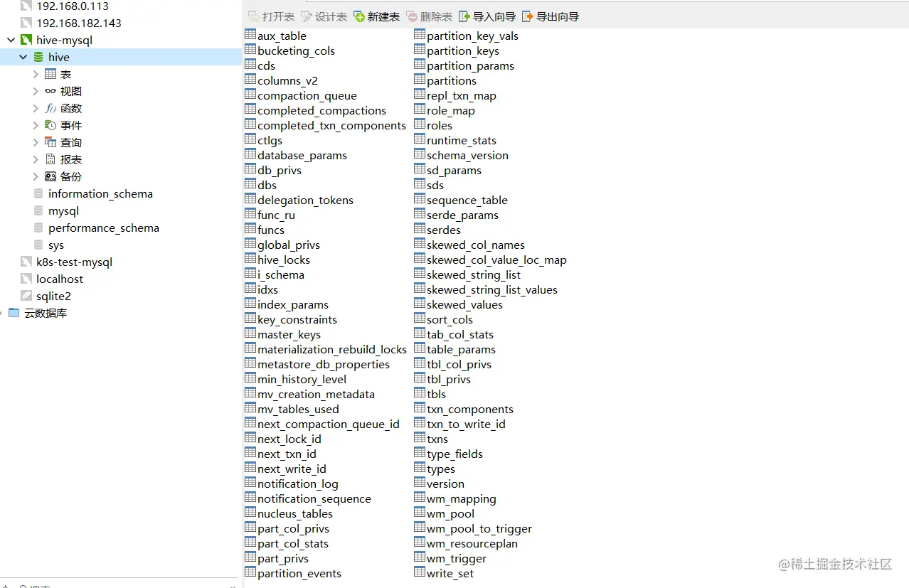The width and height of the screenshot is (909, 588).
Task: Click the 192.168.0.113 connection icon
Action: pos(26,6)
